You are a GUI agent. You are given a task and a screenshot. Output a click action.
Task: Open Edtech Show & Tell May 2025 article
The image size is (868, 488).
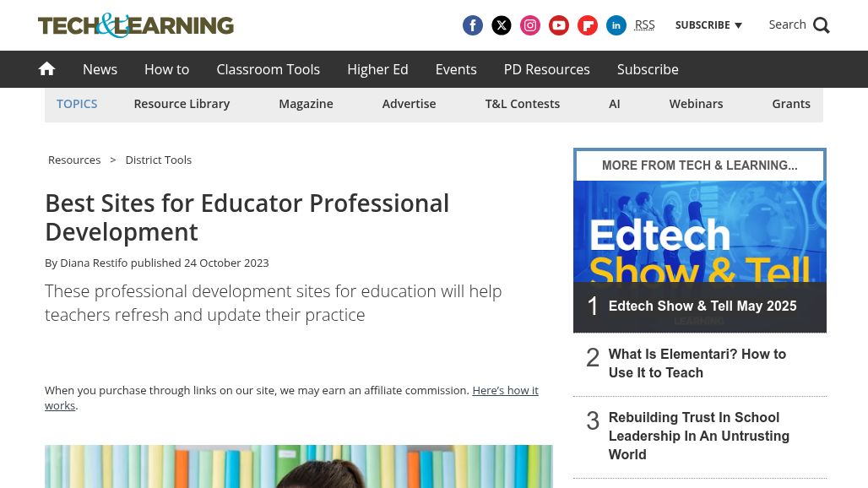(703, 306)
